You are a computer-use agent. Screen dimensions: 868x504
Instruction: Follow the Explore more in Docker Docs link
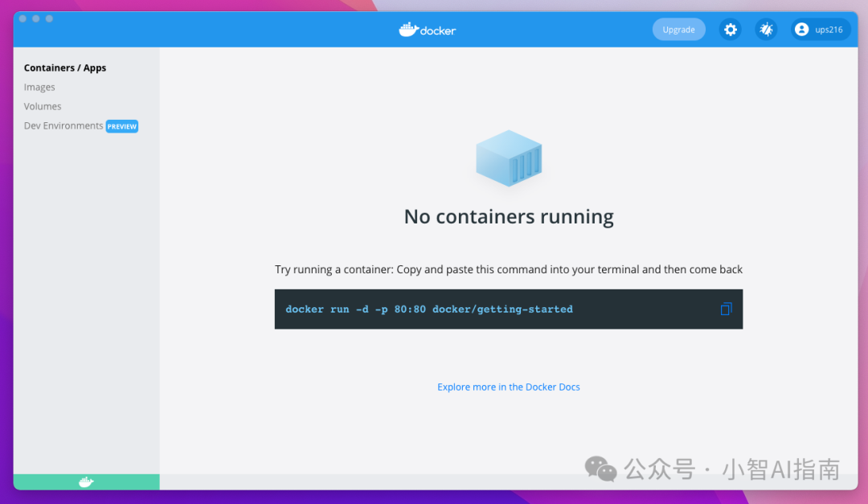click(508, 387)
